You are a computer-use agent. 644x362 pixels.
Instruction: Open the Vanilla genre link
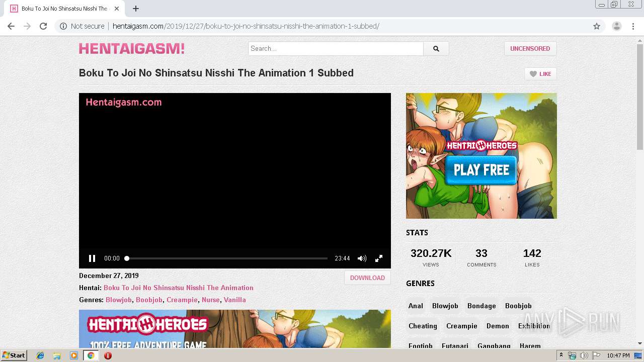235,300
